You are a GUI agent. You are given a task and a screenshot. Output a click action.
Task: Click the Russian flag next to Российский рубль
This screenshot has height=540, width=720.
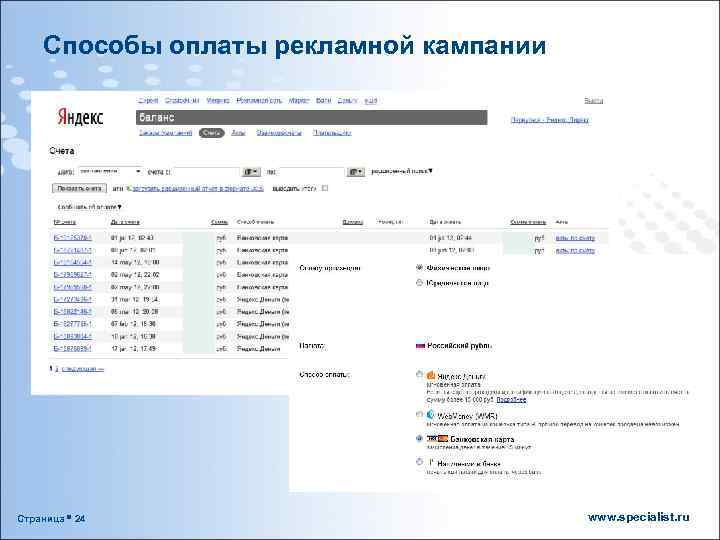420,346
